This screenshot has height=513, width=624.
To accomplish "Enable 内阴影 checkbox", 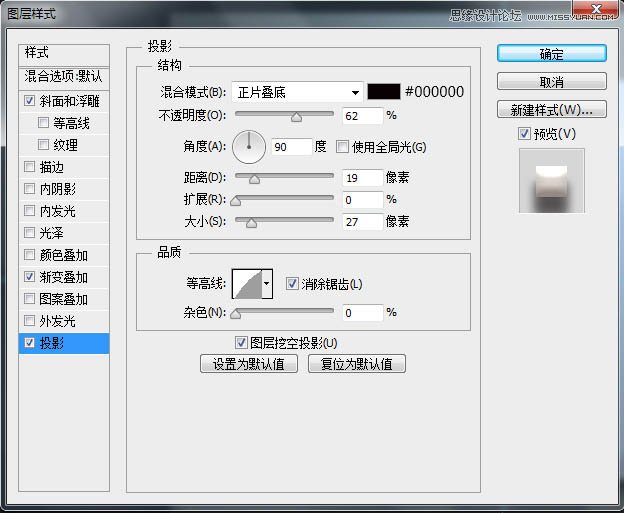I will (29, 188).
